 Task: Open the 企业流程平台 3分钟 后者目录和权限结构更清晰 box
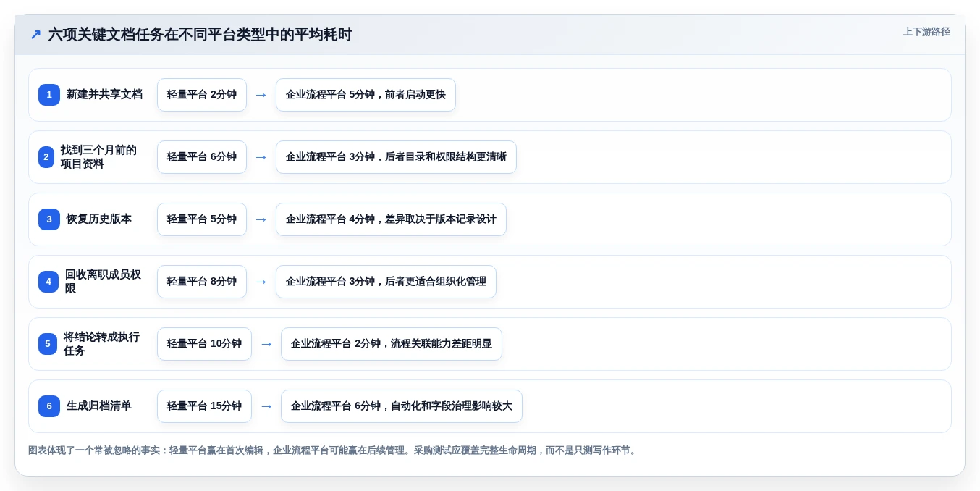tap(396, 157)
